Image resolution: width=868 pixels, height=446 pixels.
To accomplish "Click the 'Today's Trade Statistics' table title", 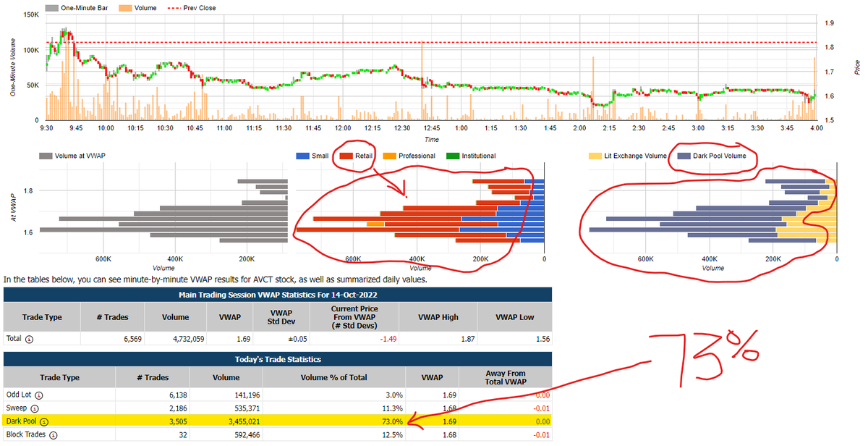I will pyautogui.click(x=278, y=359).
